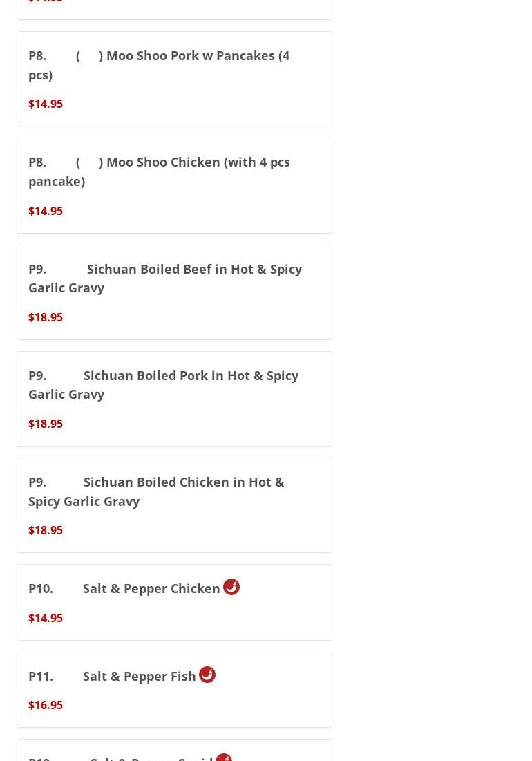Click the $16.95 price under Salt & Pepper Fish
This screenshot has width=532, height=761.
[x=46, y=705]
